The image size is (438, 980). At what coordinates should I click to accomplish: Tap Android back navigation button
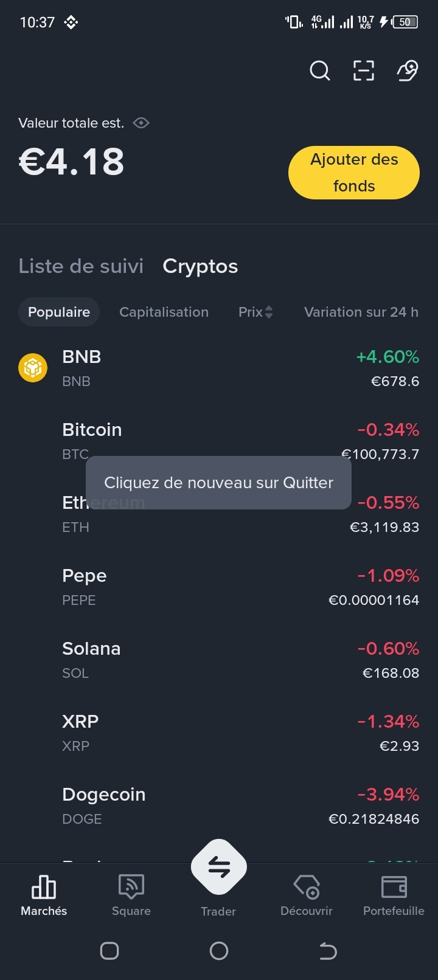[x=328, y=951]
